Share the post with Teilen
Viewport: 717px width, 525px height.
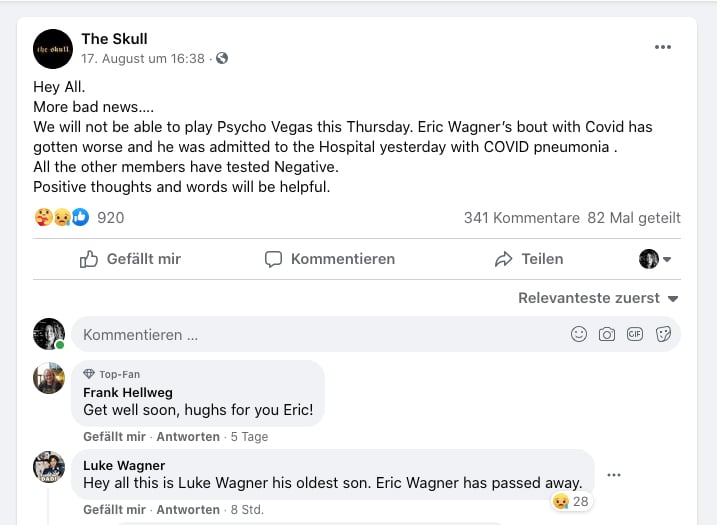point(529,259)
